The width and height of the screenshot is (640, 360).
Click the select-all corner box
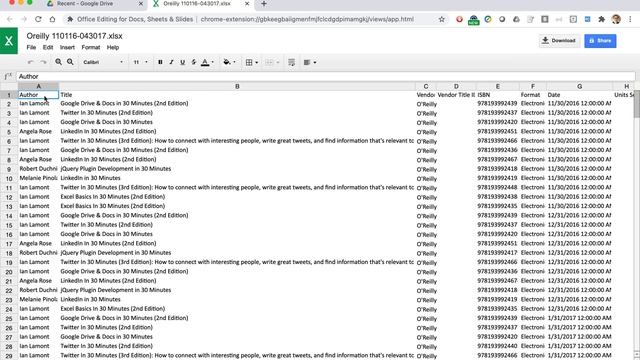coord(9,86)
